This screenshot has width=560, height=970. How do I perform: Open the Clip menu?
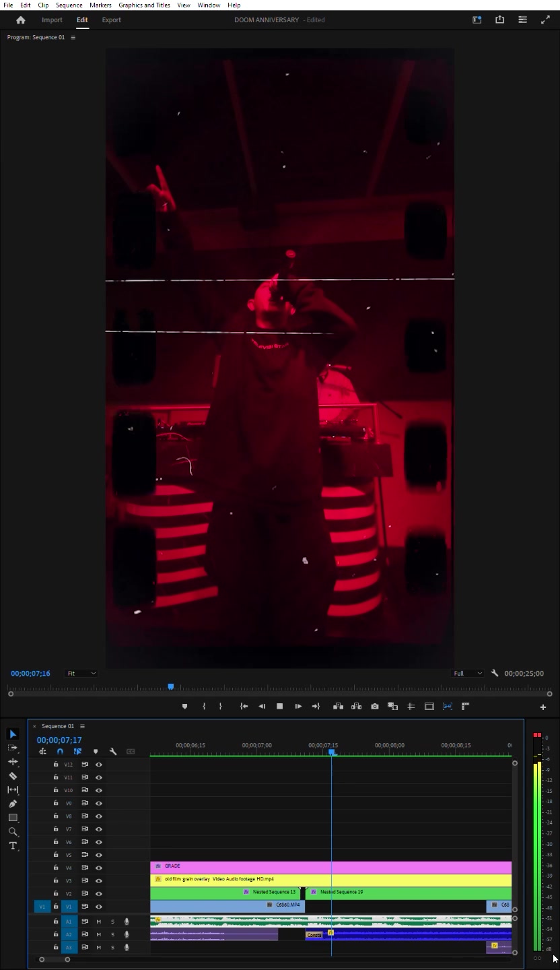[x=43, y=5]
